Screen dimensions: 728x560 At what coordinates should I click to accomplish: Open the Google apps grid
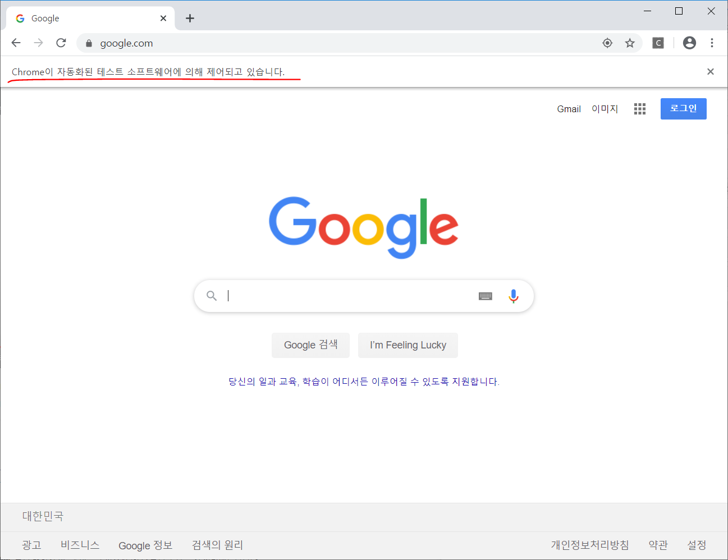pos(640,109)
